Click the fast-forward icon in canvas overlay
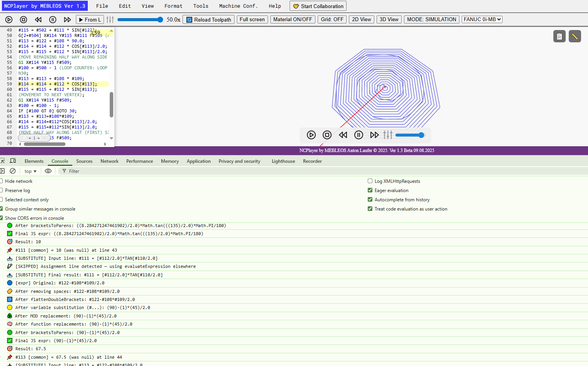The image size is (588, 366). click(x=374, y=135)
